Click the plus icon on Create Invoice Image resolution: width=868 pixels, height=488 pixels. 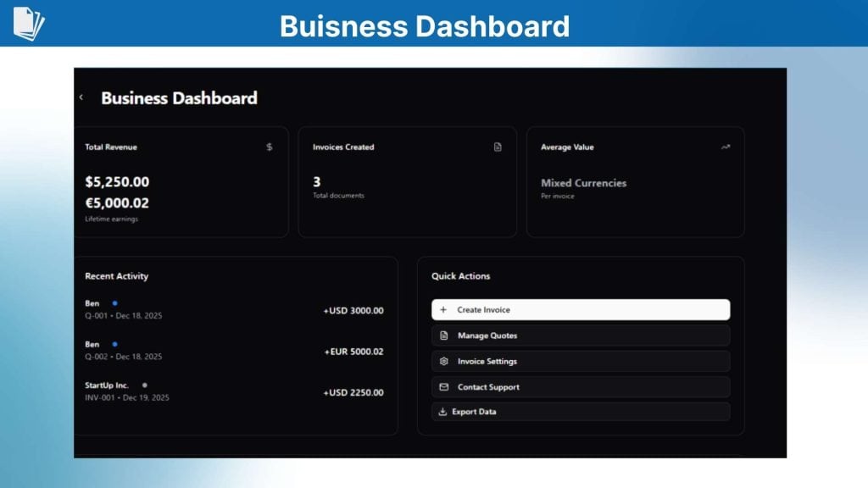443,309
